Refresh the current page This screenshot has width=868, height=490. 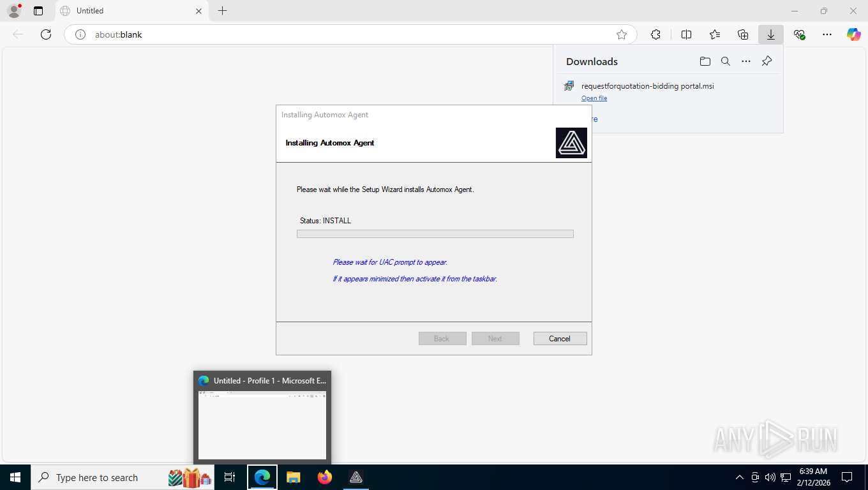coord(46,34)
